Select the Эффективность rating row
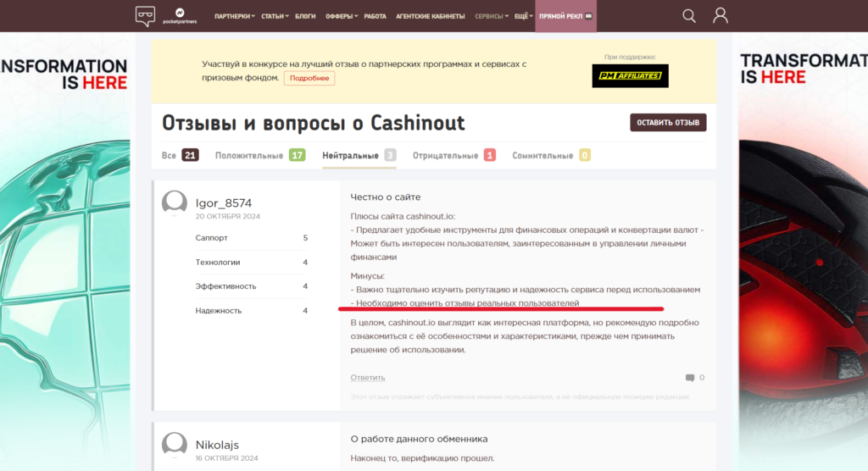 click(x=251, y=286)
